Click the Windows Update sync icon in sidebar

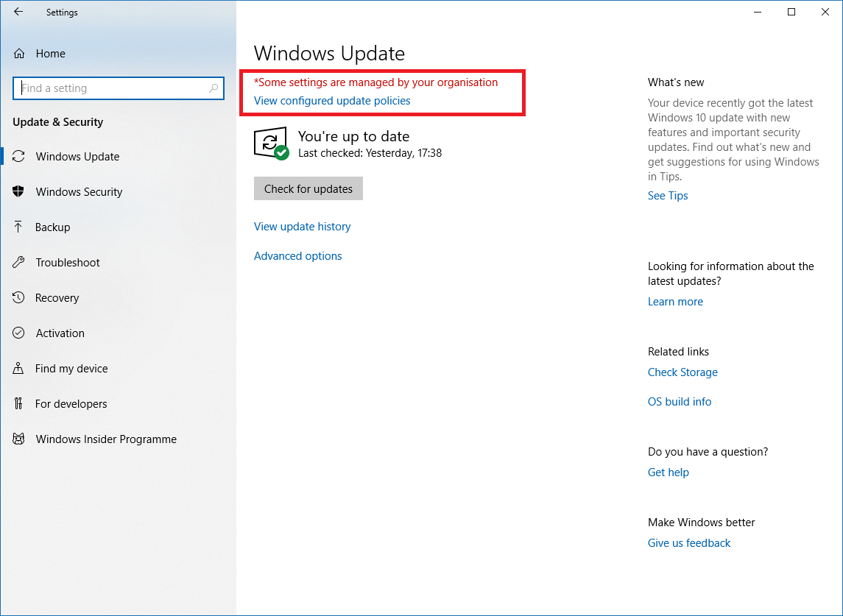click(x=19, y=157)
